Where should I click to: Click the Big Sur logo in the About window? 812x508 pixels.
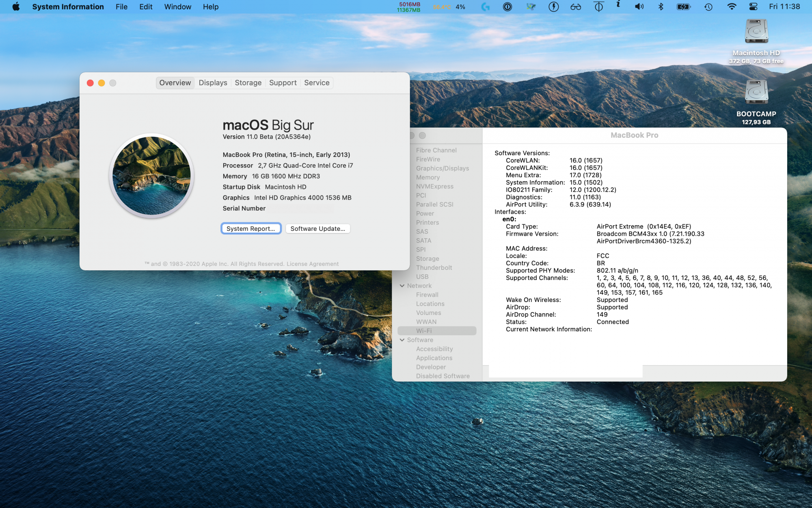coord(151,176)
